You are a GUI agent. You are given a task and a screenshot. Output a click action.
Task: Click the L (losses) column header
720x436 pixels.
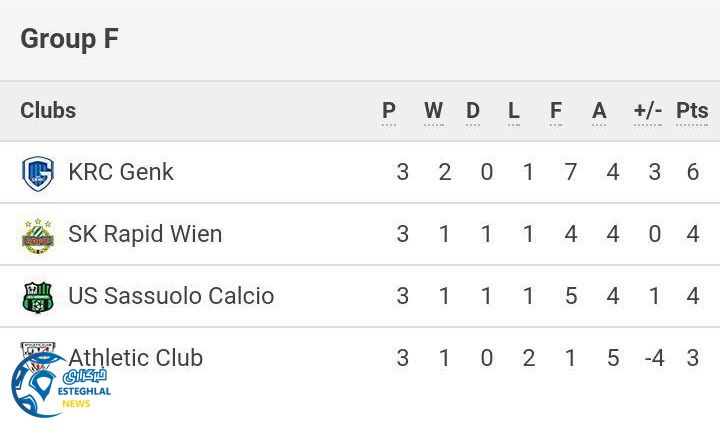pyautogui.click(x=514, y=111)
